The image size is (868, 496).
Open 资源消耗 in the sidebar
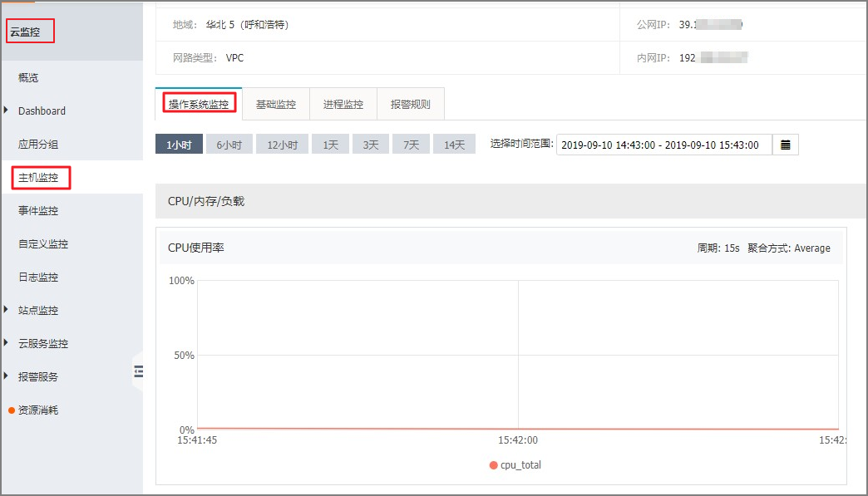[x=37, y=410]
